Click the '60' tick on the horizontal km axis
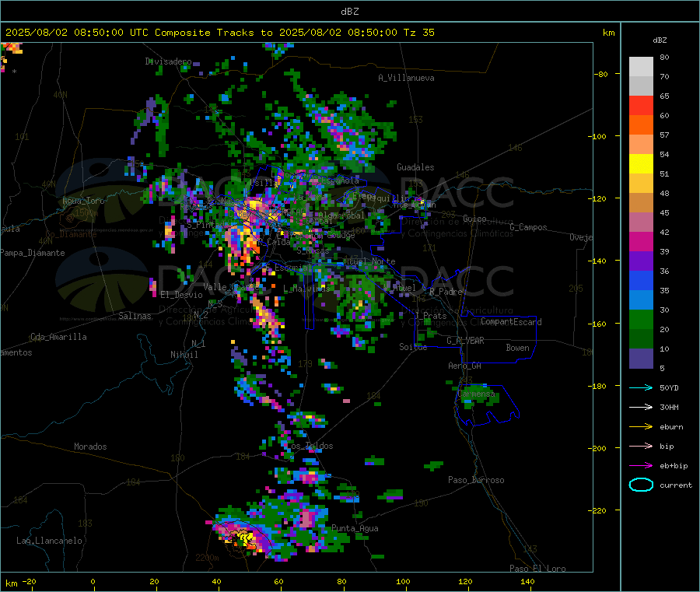 pos(278,582)
